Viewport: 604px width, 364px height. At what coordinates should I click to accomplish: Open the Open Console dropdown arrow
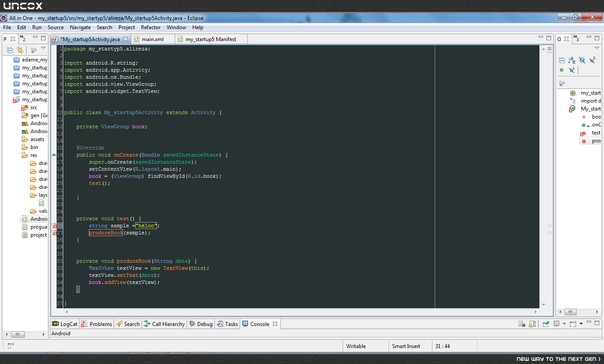point(581,324)
